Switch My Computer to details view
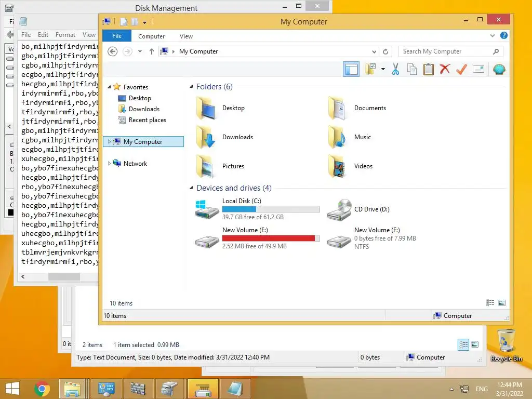 490,303
